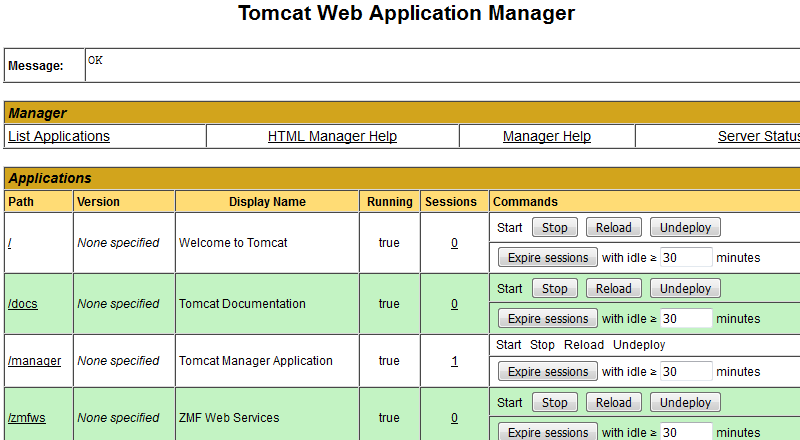Undeploy the Tomcat Documentation application
The height and width of the screenshot is (440, 800).
coord(685,288)
